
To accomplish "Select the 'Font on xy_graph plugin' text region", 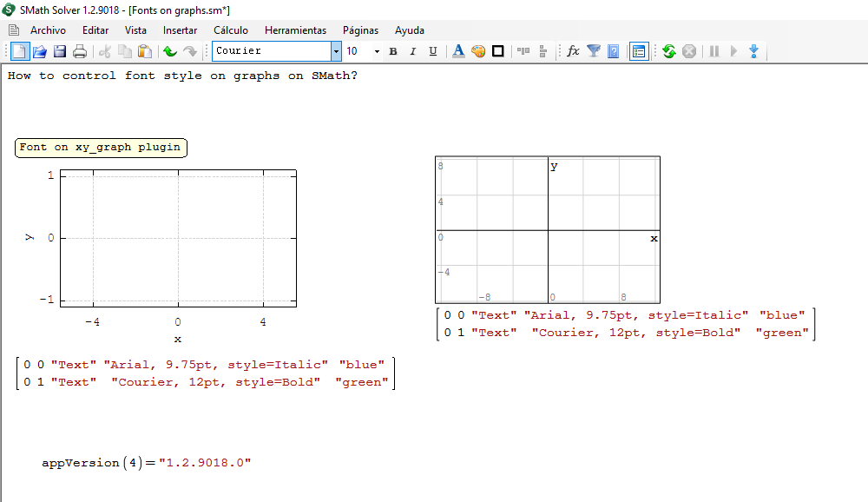I will (101, 148).
